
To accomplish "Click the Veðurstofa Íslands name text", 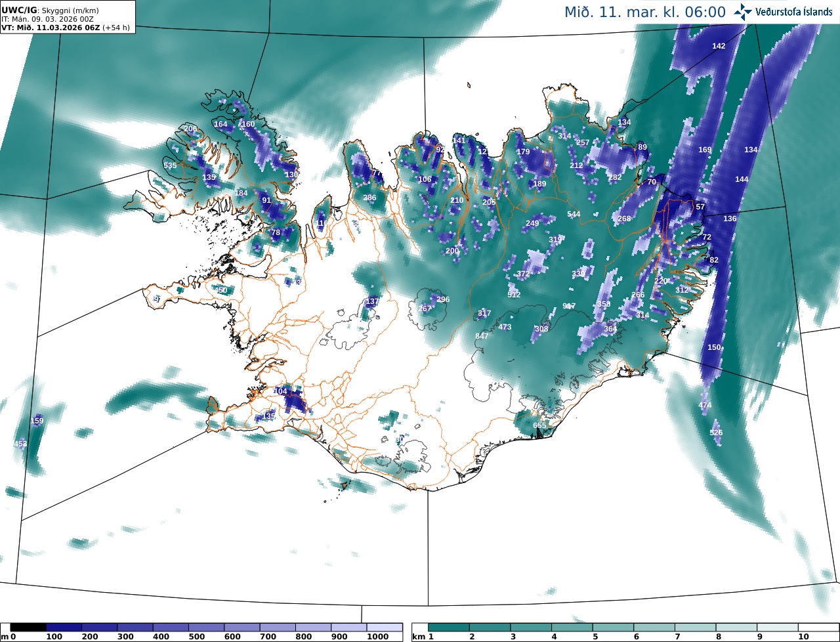I will tap(794, 12).
